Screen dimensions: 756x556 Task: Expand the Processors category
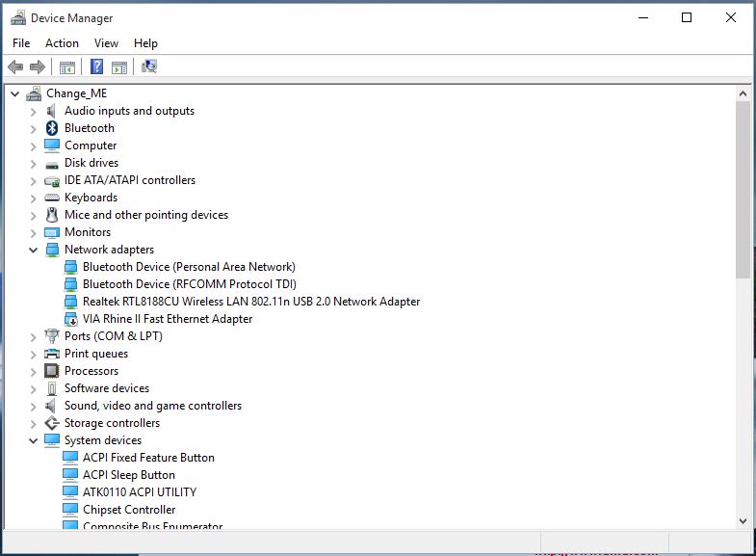click(34, 372)
